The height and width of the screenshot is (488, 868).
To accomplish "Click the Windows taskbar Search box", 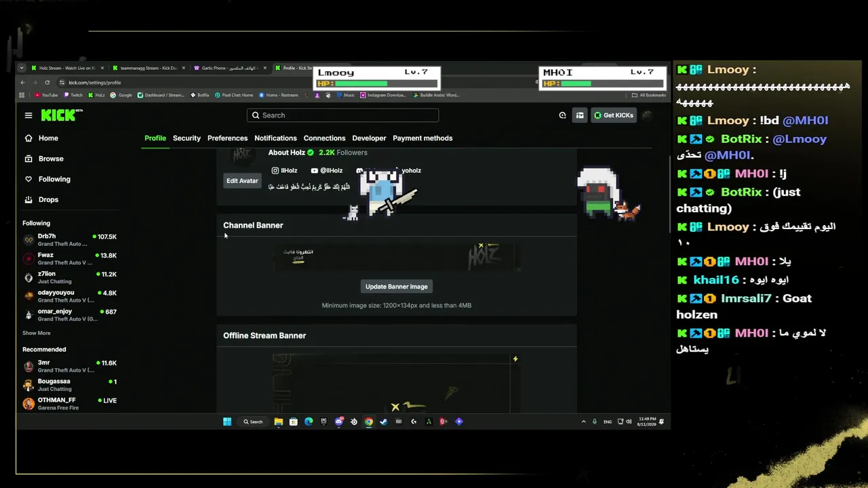I will (252, 422).
